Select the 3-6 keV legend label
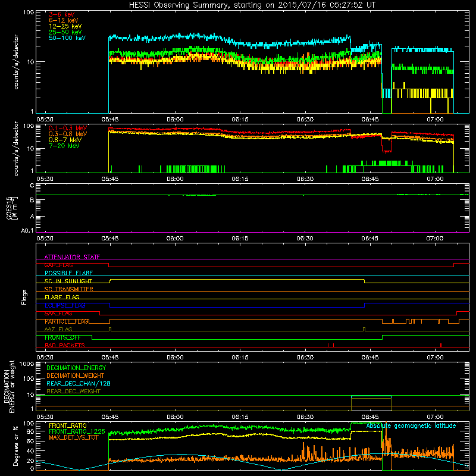Viewport: 476px width, 476px height. [61, 14]
